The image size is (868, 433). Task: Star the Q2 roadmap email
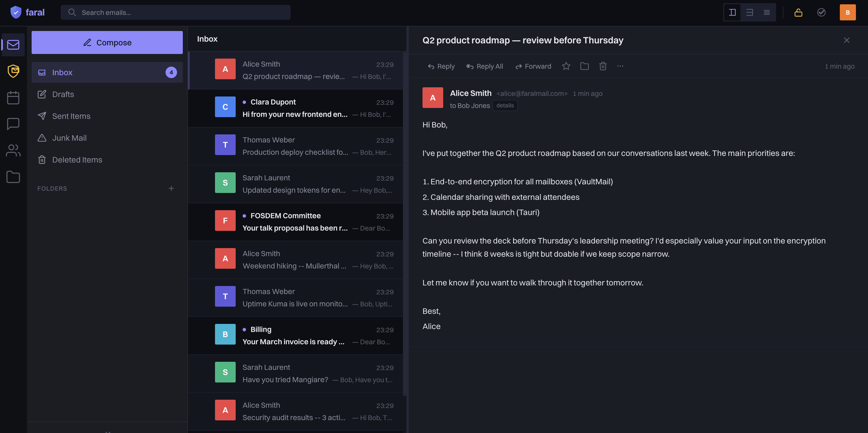coord(566,66)
